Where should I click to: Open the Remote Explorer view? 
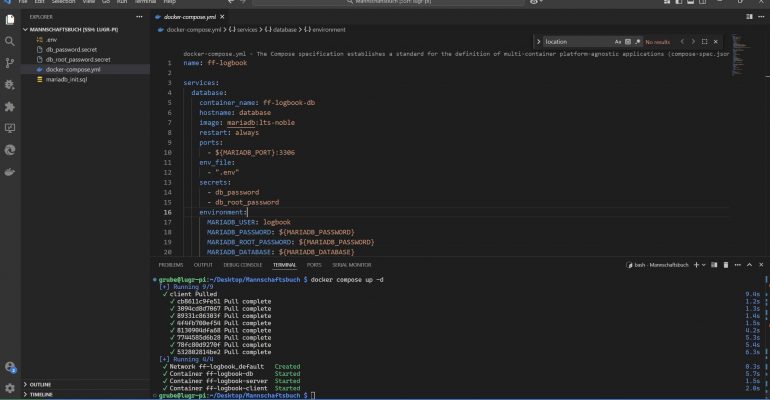10,128
